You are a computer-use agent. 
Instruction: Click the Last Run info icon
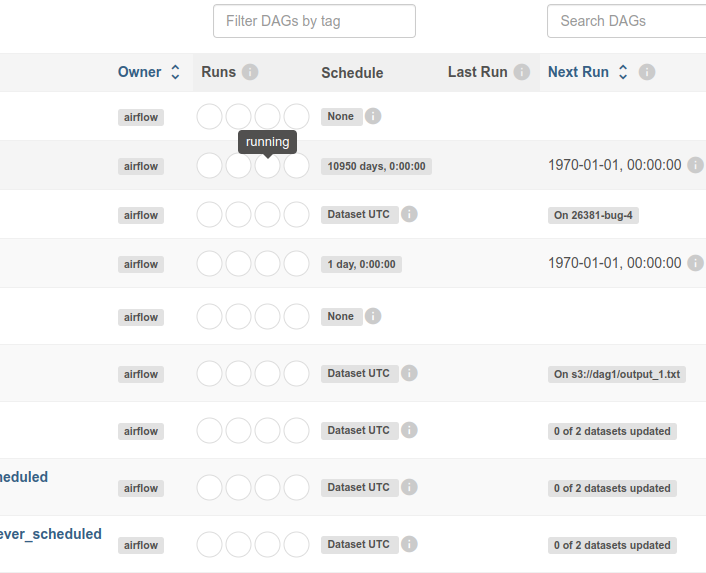point(521,72)
